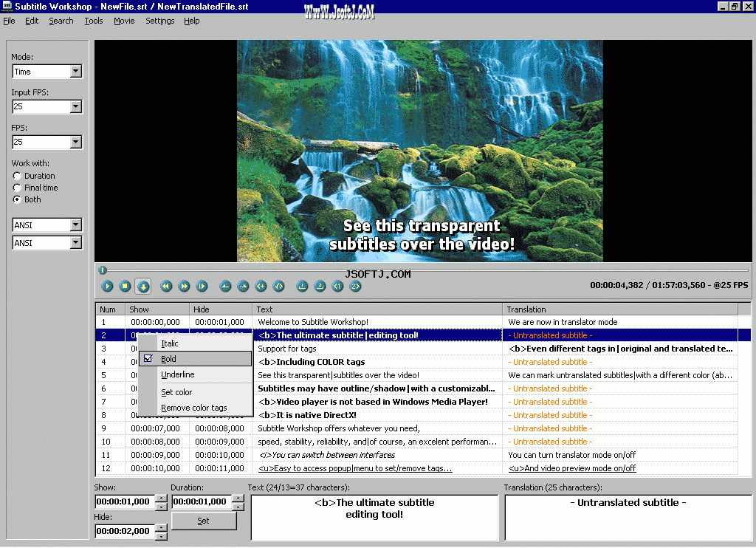Click the Rewind double-arrow button
The width and height of the screenshot is (756, 548).
166,286
